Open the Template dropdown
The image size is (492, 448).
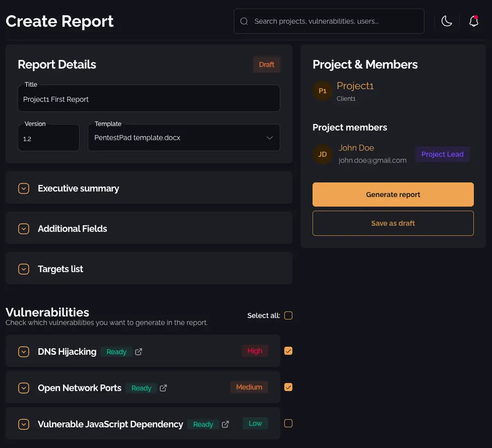pos(183,137)
